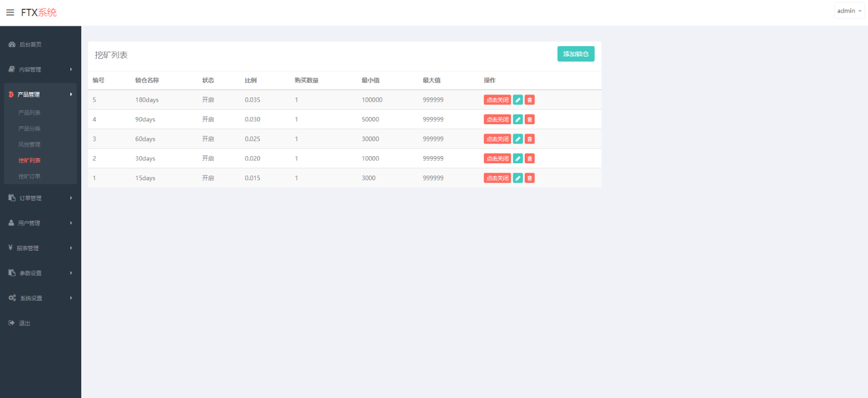Click the edit pencil icon for 180days row
Viewport: 868px width, 398px height.
coord(518,100)
